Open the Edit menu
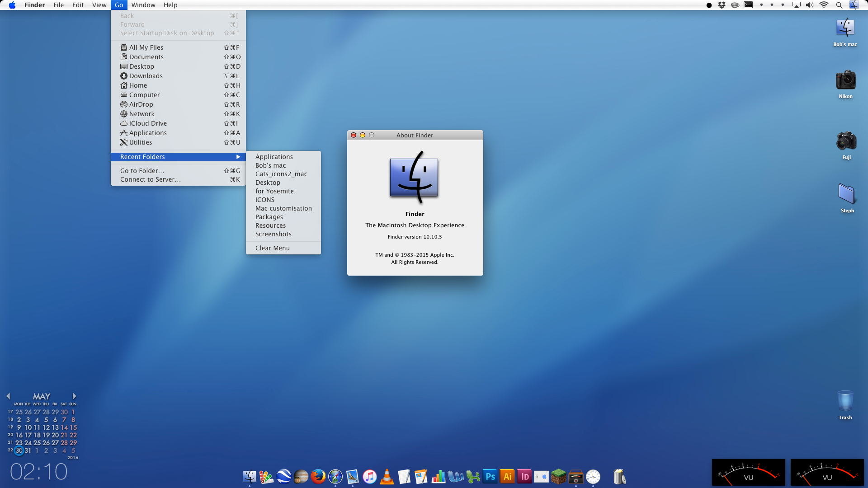868x488 pixels. [x=78, y=5]
